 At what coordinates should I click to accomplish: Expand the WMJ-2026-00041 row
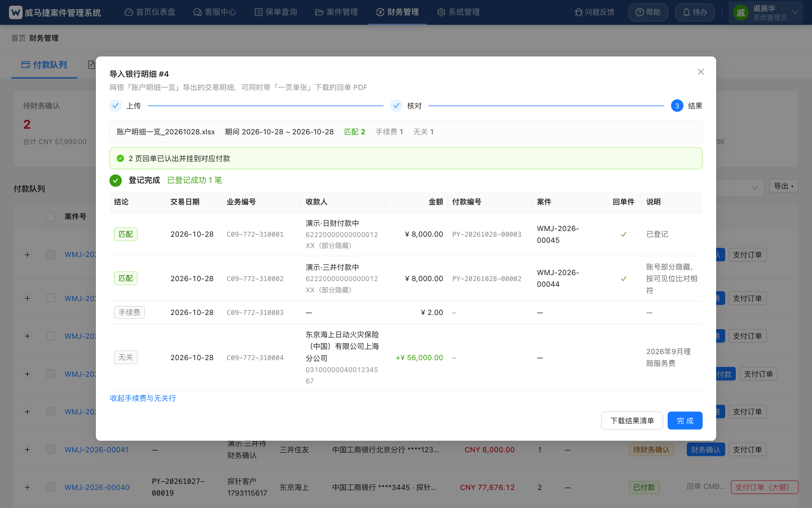click(x=27, y=450)
